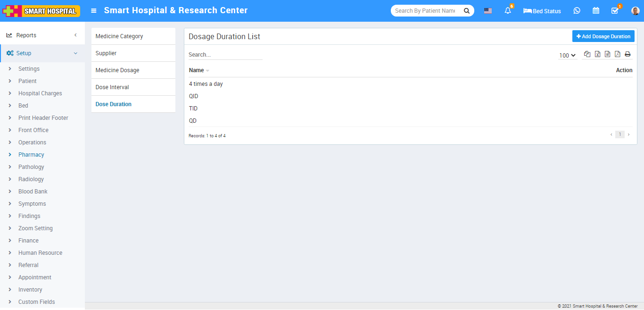Open the calendar icon in the header
Image resolution: width=644 pixels, height=310 pixels.
pos(596,10)
